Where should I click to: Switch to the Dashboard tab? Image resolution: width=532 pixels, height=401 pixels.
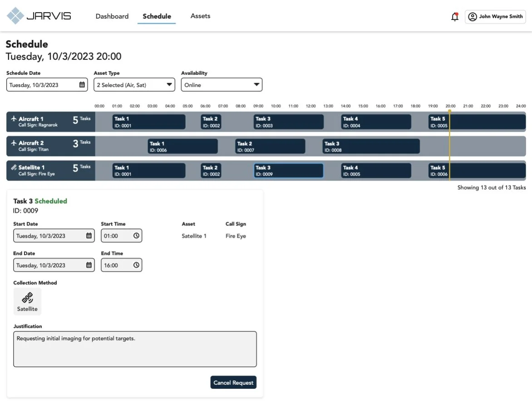(112, 16)
